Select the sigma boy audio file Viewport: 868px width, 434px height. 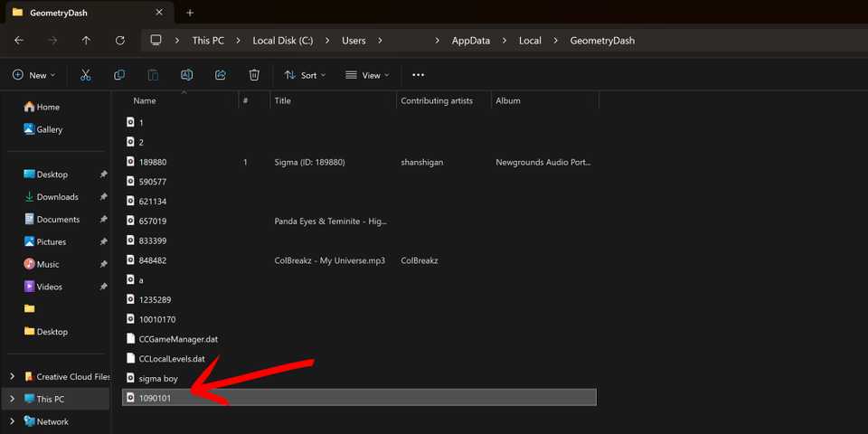pyautogui.click(x=158, y=378)
